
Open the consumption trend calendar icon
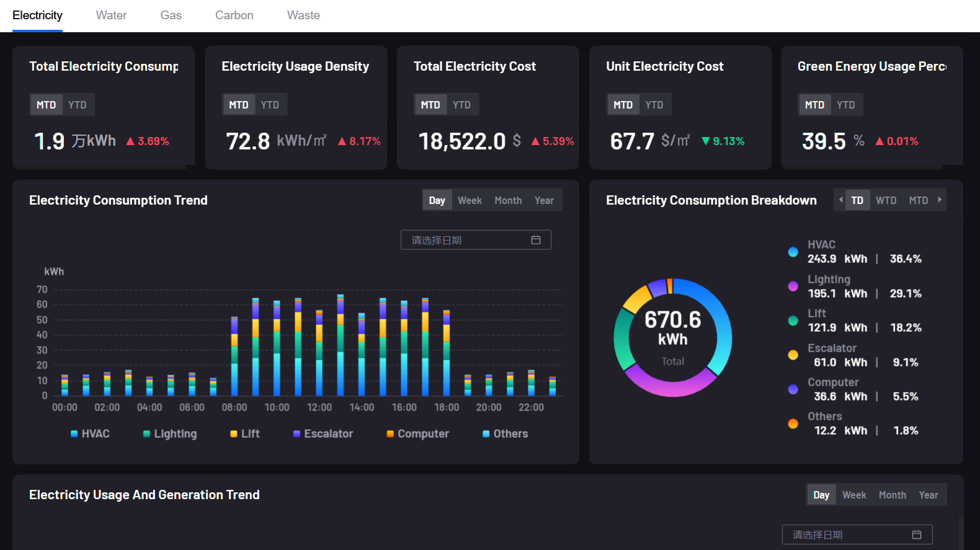coord(536,240)
